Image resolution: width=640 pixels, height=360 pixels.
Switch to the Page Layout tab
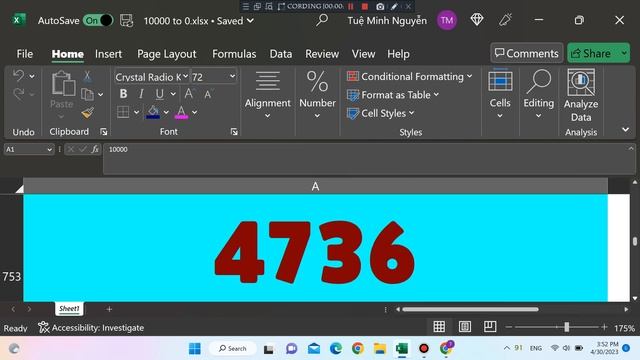pyautogui.click(x=167, y=54)
